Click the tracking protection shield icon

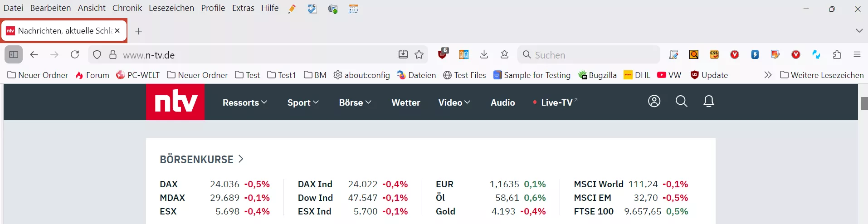point(97,55)
